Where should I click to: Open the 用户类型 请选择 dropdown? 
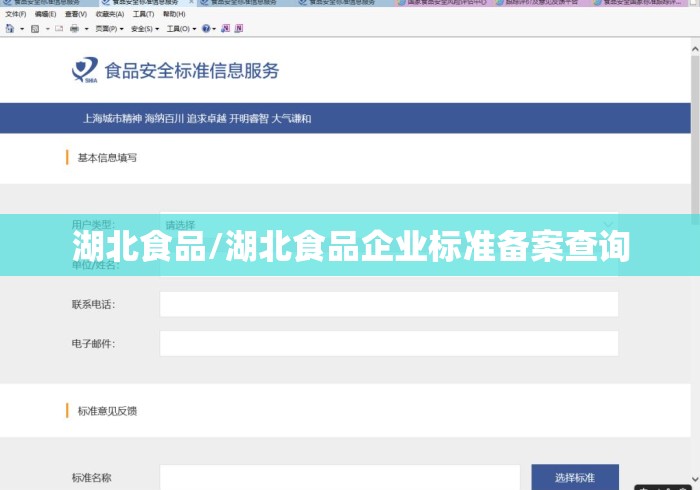[389, 224]
